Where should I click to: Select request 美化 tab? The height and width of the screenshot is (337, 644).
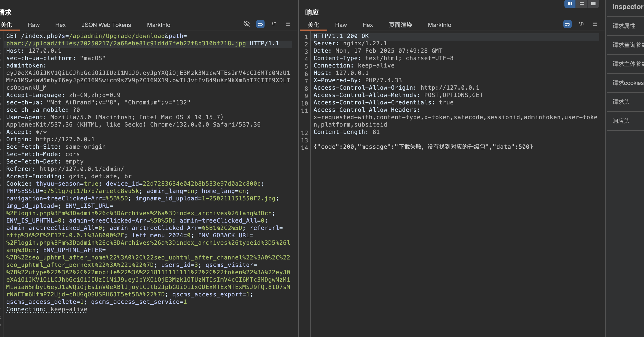6,25
